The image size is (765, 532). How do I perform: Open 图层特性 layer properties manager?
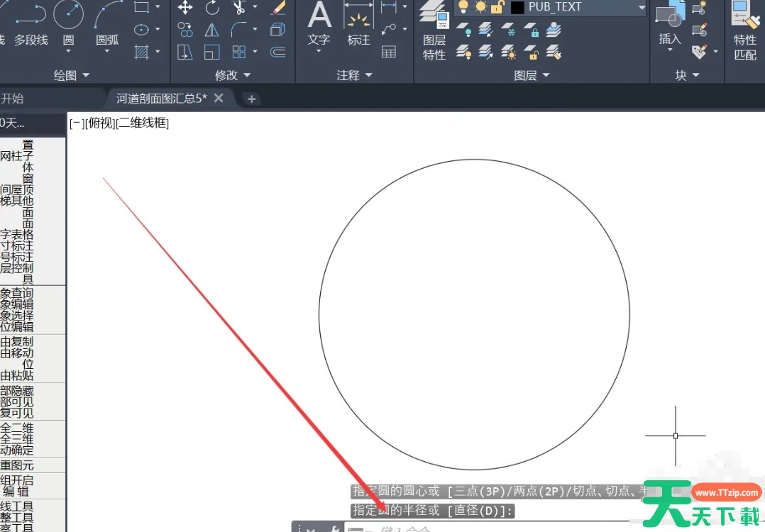434,31
